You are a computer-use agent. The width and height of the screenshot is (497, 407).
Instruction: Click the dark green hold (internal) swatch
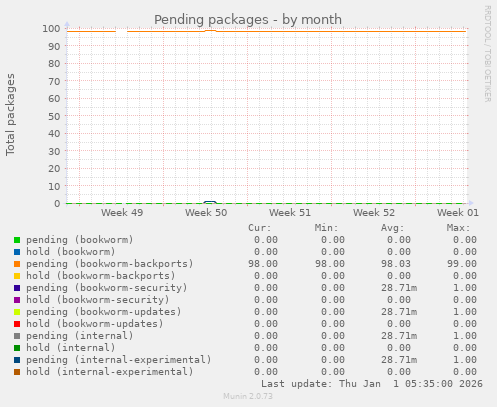[17, 348]
